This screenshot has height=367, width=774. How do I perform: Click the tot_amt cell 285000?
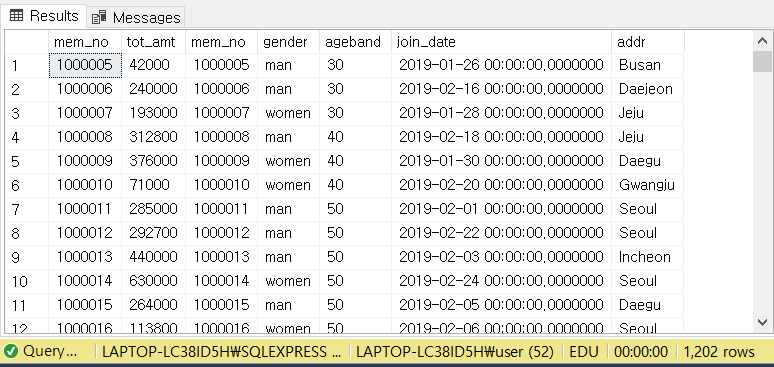pos(154,209)
